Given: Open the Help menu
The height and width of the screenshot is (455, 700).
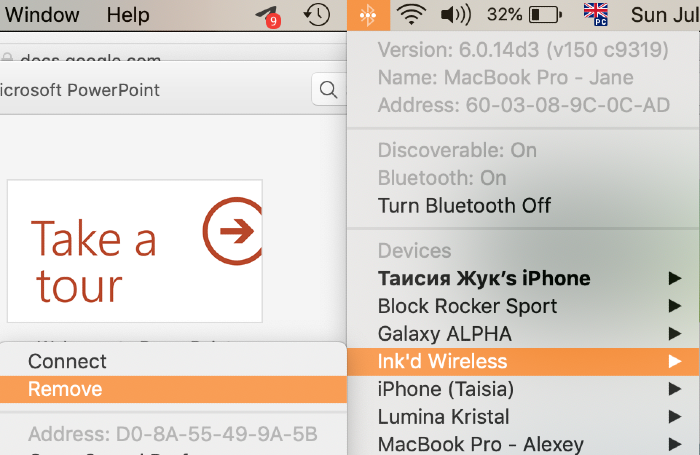Looking at the screenshot, I should tap(128, 15).
